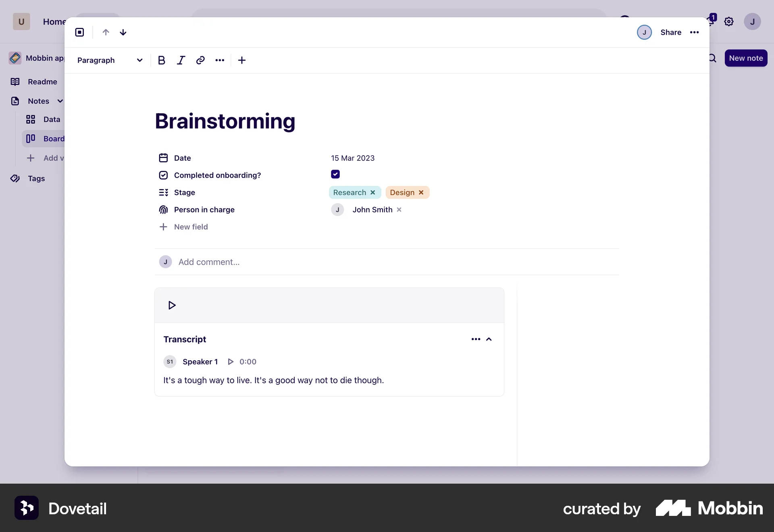774x532 pixels.
Task: Go to the previous note with up arrow
Action: point(106,32)
